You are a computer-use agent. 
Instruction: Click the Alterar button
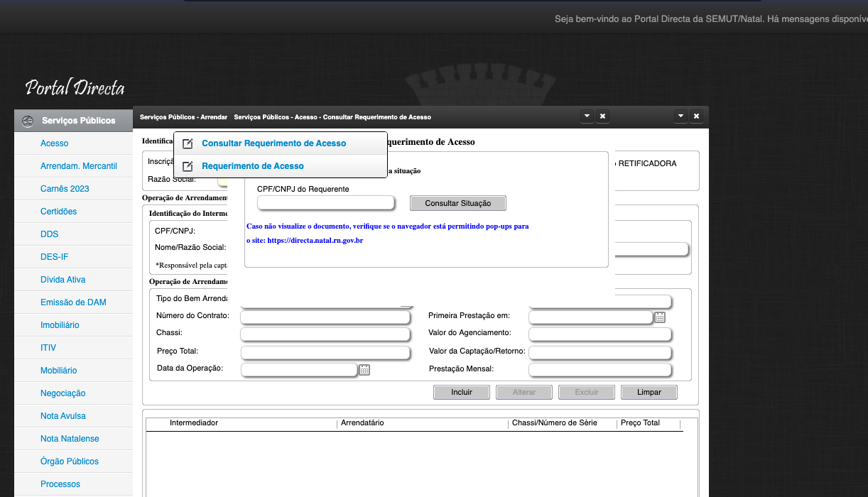coord(524,392)
